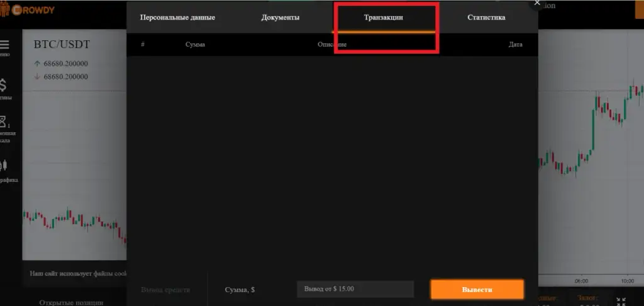
Task: Open the Статистика tab
Action: point(486,18)
